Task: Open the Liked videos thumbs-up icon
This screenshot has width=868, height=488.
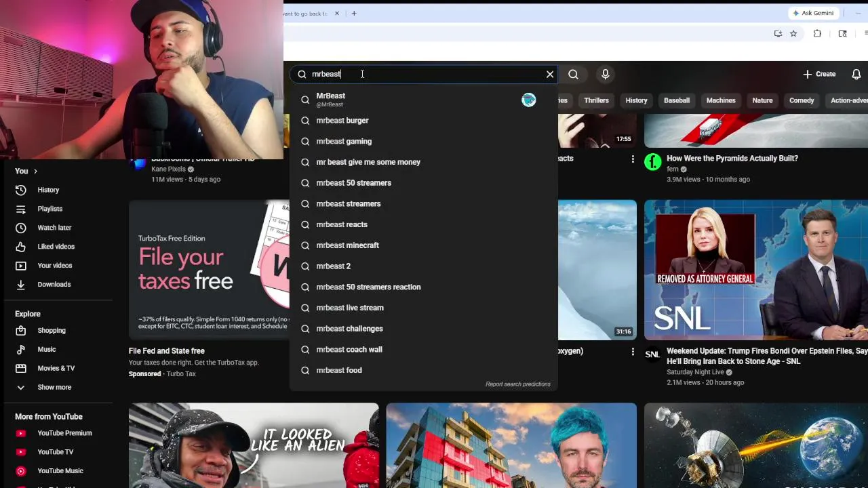Action: [21, 247]
